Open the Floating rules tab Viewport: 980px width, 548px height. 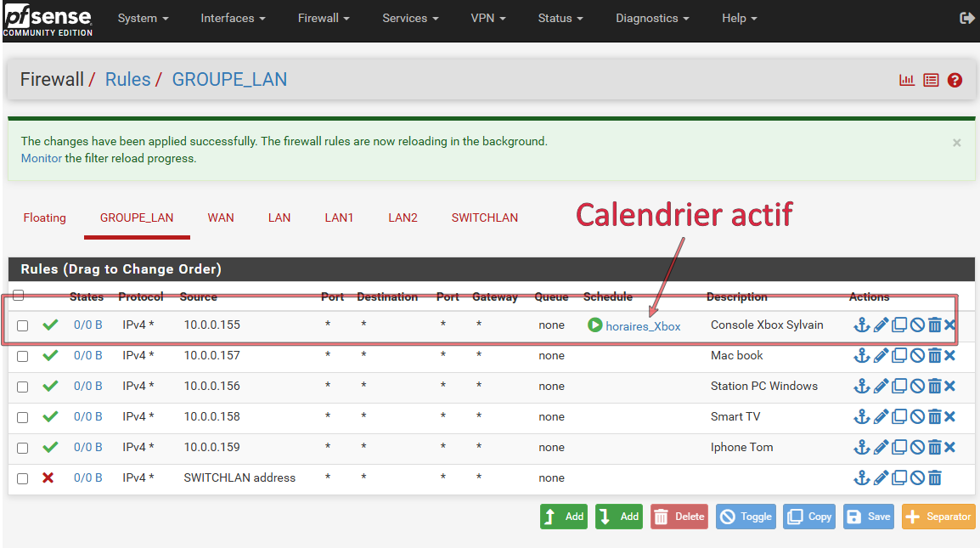[x=44, y=218]
